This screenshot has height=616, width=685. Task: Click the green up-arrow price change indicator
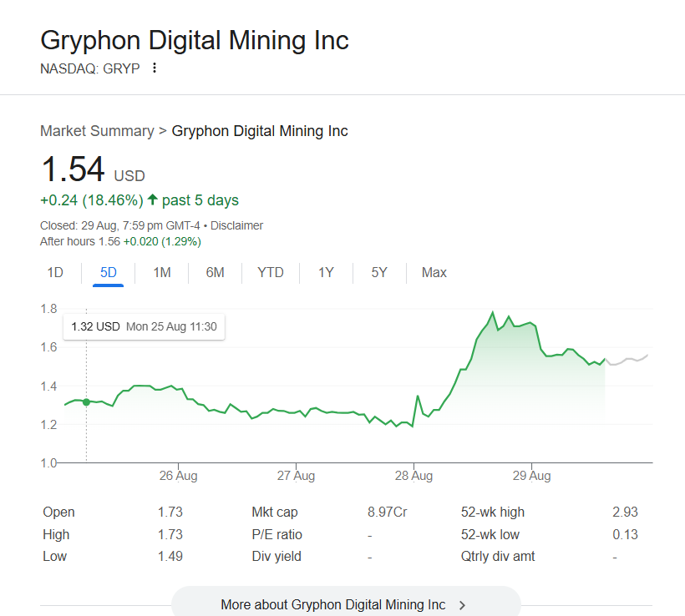point(152,200)
